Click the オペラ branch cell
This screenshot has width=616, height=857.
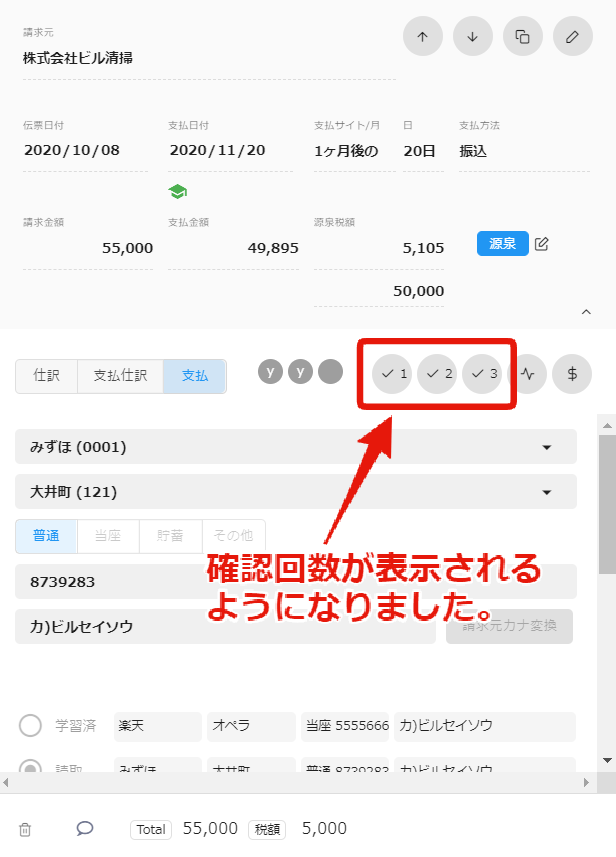click(251, 726)
